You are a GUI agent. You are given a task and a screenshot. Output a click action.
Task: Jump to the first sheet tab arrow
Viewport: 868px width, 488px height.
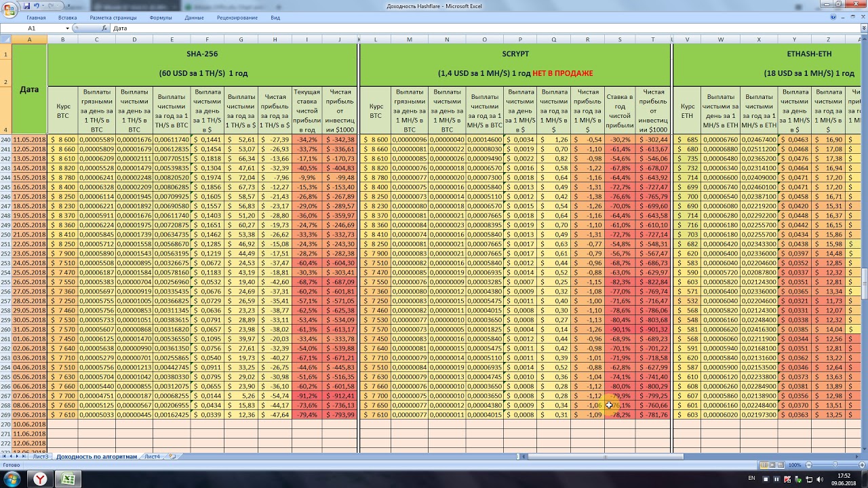[x=5, y=457]
